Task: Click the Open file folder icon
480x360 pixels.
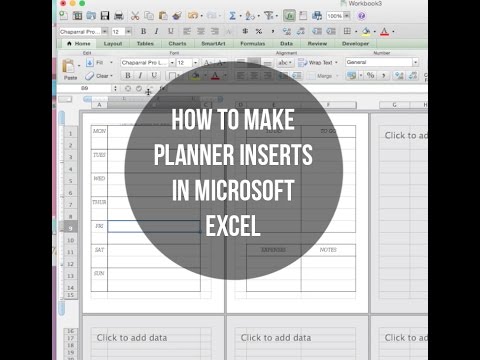Action: click(91, 15)
